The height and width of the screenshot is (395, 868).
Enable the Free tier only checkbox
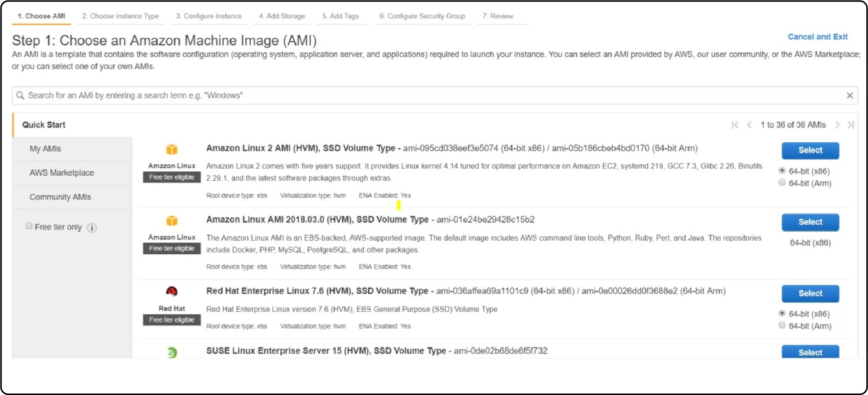[x=29, y=225]
